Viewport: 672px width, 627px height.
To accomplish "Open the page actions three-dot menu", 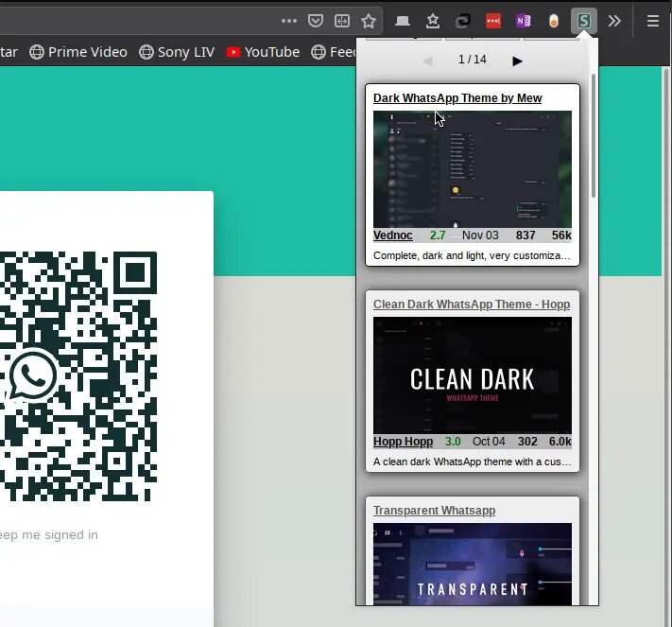I will pyautogui.click(x=289, y=20).
